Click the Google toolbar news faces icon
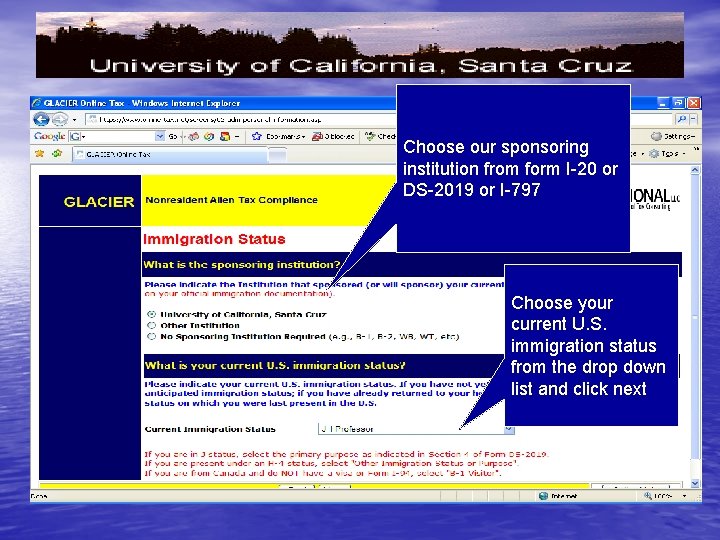 193,136
